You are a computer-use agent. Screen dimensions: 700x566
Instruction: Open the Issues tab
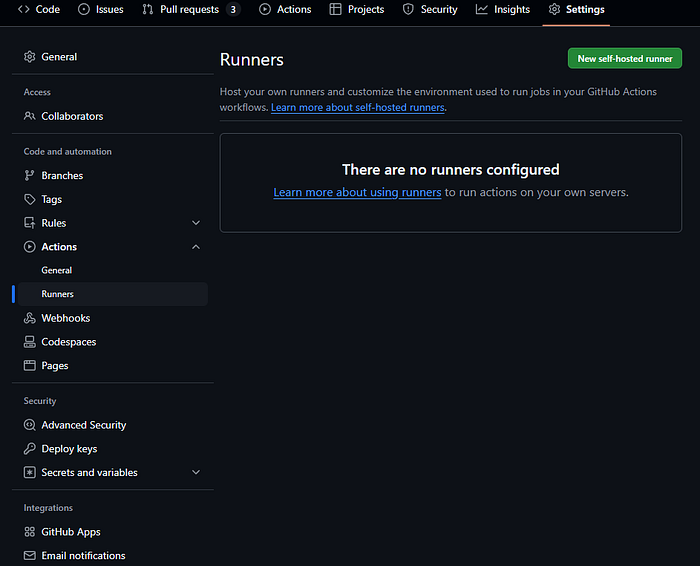click(x=101, y=9)
